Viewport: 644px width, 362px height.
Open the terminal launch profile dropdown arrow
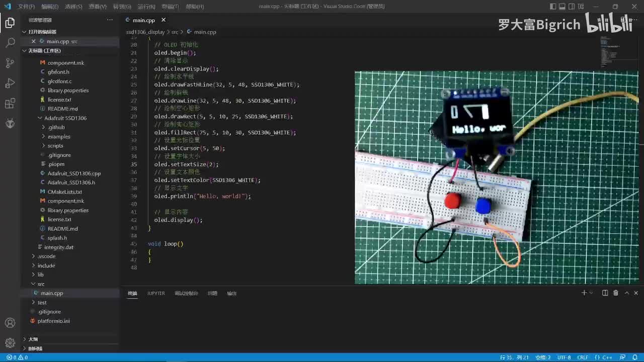[x=591, y=293]
